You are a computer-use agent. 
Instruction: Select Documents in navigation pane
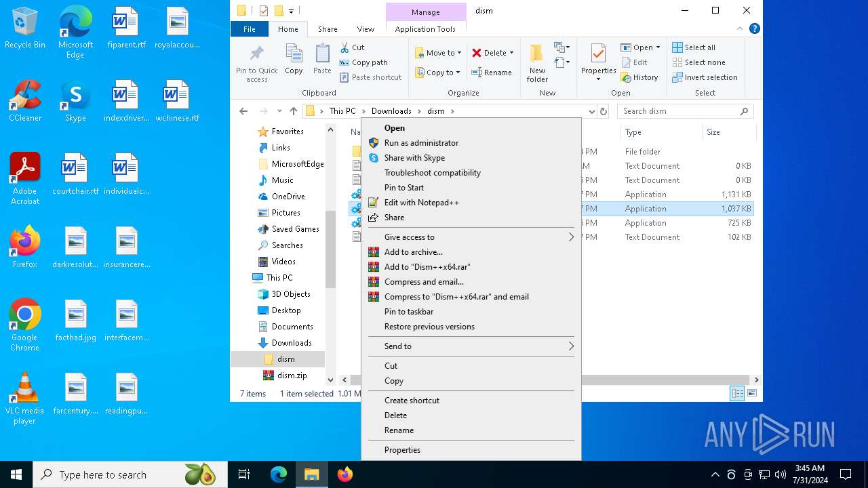(292, 327)
